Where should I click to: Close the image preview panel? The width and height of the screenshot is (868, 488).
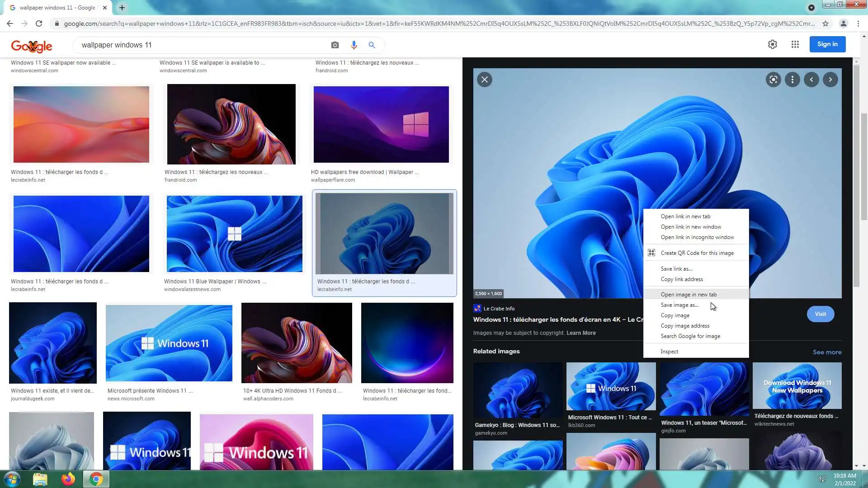485,80
